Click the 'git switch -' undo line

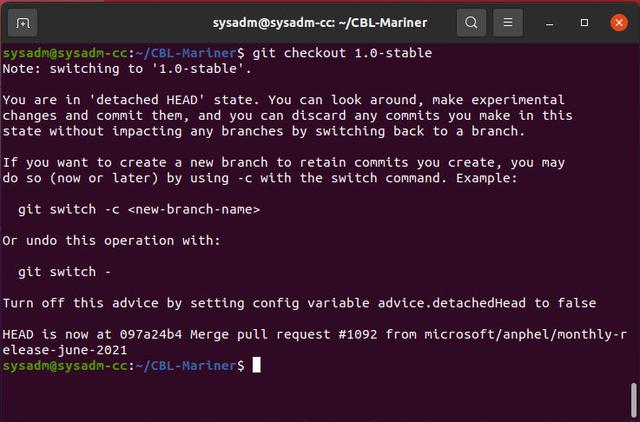point(64,272)
